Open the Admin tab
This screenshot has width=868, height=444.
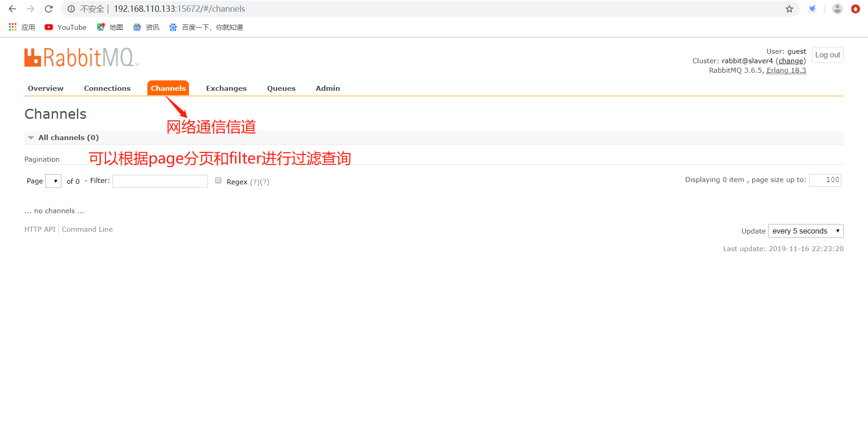tap(327, 88)
